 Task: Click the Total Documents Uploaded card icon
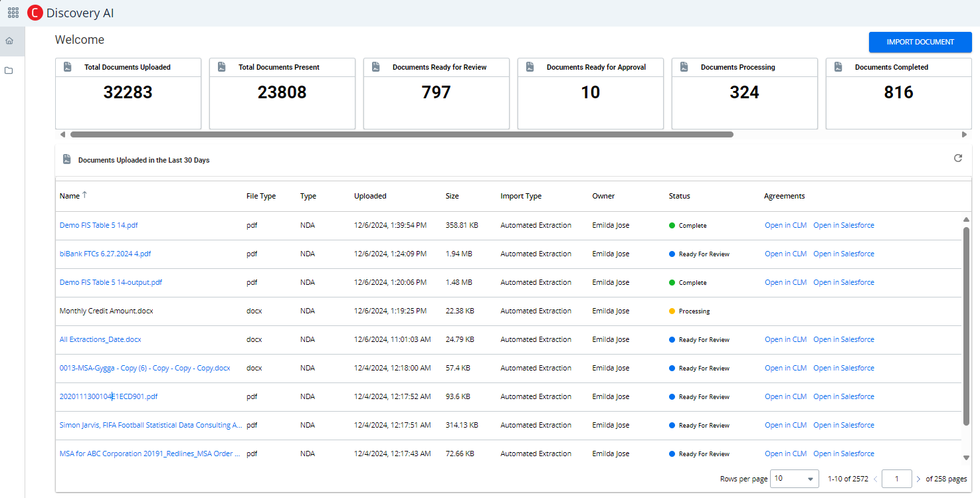click(67, 67)
